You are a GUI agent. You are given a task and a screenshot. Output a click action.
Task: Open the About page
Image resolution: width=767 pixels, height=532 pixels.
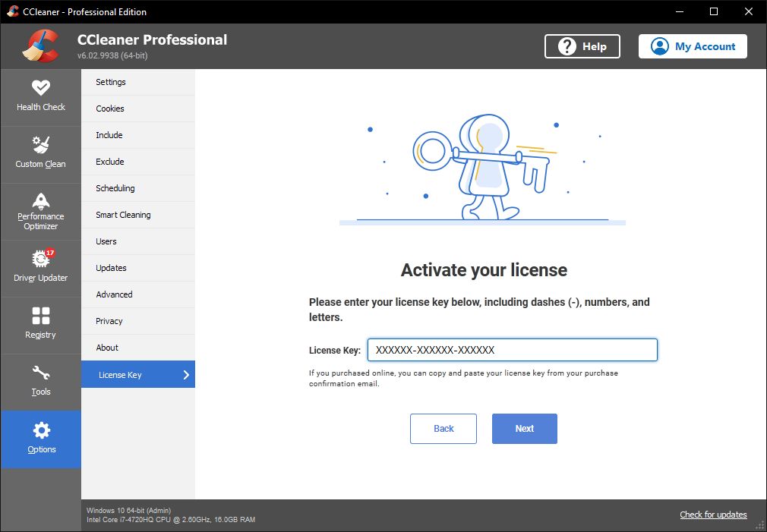pos(106,347)
